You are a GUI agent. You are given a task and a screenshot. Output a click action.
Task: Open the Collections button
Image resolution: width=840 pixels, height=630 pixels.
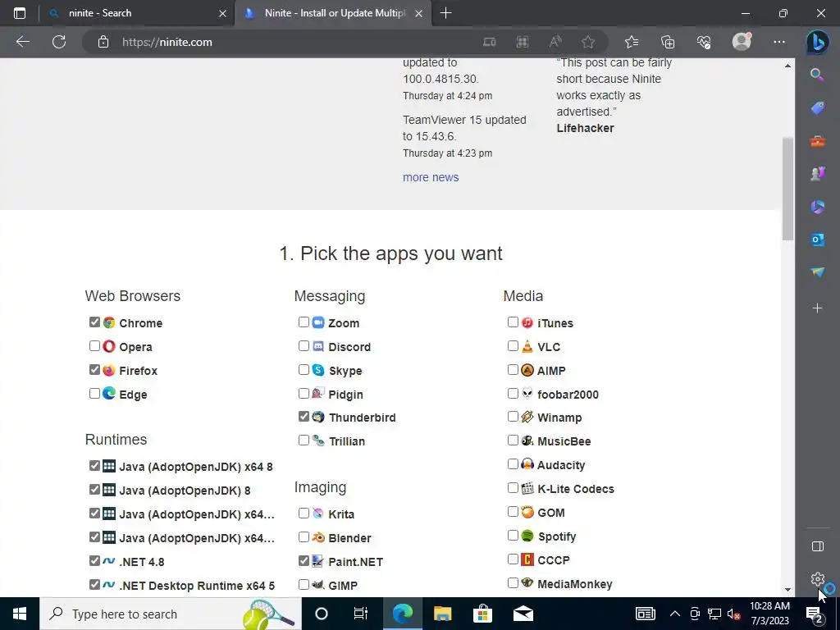click(668, 42)
